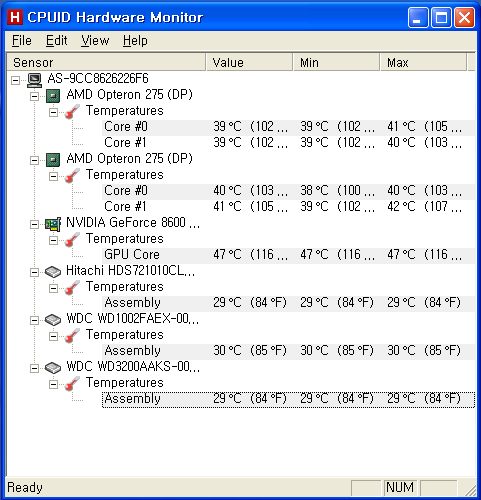Image resolution: width=481 pixels, height=500 pixels.
Task: Click the NUM indicator in the status bar
Action: click(x=400, y=488)
